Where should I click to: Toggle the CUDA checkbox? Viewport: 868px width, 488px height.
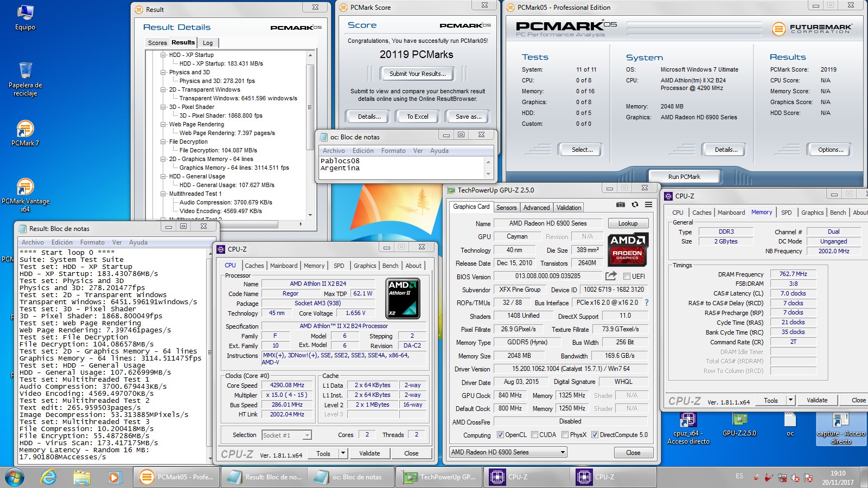click(x=534, y=435)
